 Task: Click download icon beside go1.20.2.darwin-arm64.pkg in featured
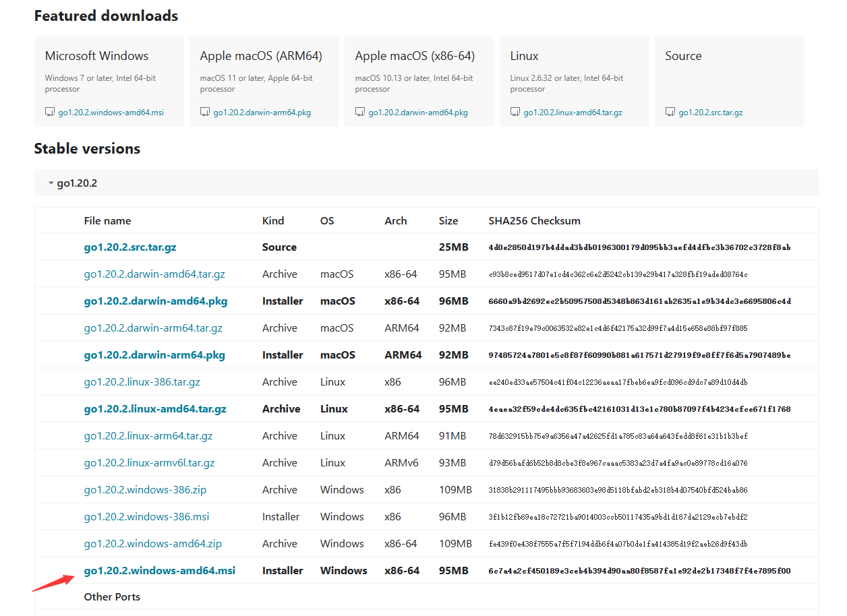click(205, 112)
